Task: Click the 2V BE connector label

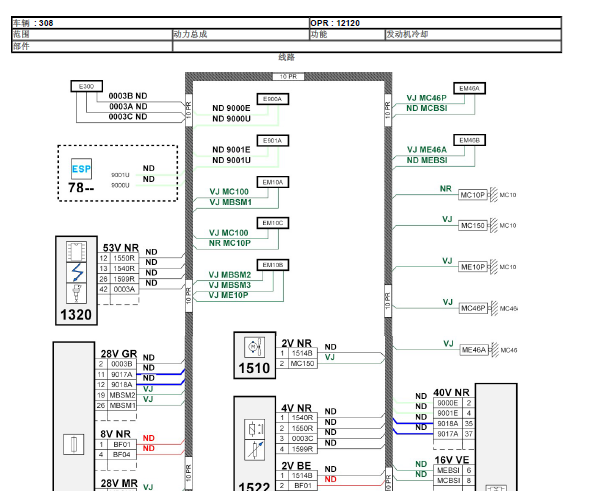Action: pos(296,466)
